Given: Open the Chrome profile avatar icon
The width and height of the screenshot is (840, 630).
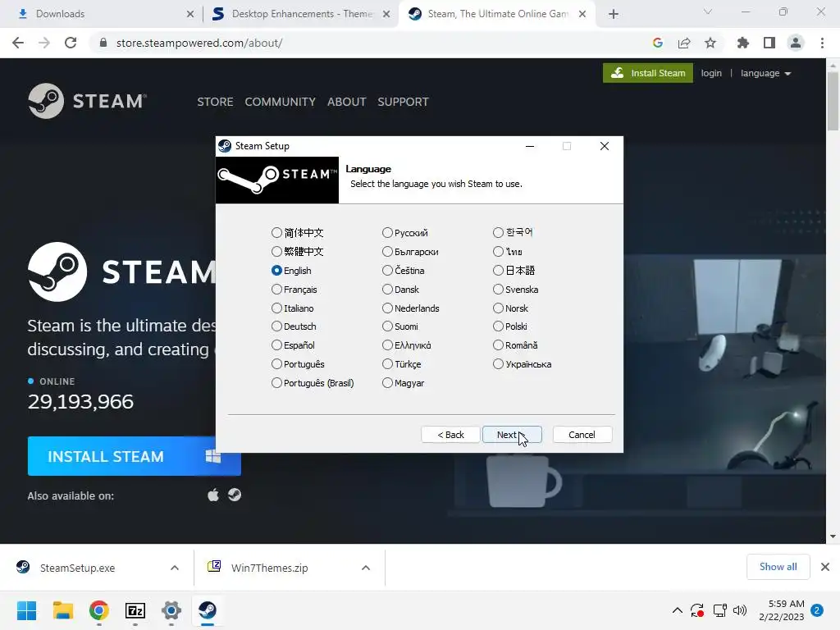Looking at the screenshot, I should 796,43.
